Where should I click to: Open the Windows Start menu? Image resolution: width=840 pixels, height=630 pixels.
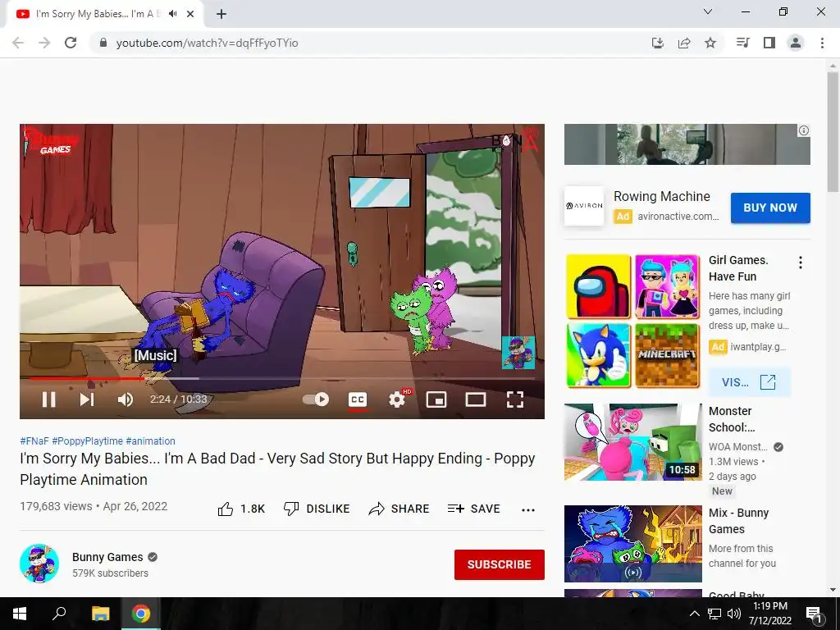pyautogui.click(x=20, y=614)
